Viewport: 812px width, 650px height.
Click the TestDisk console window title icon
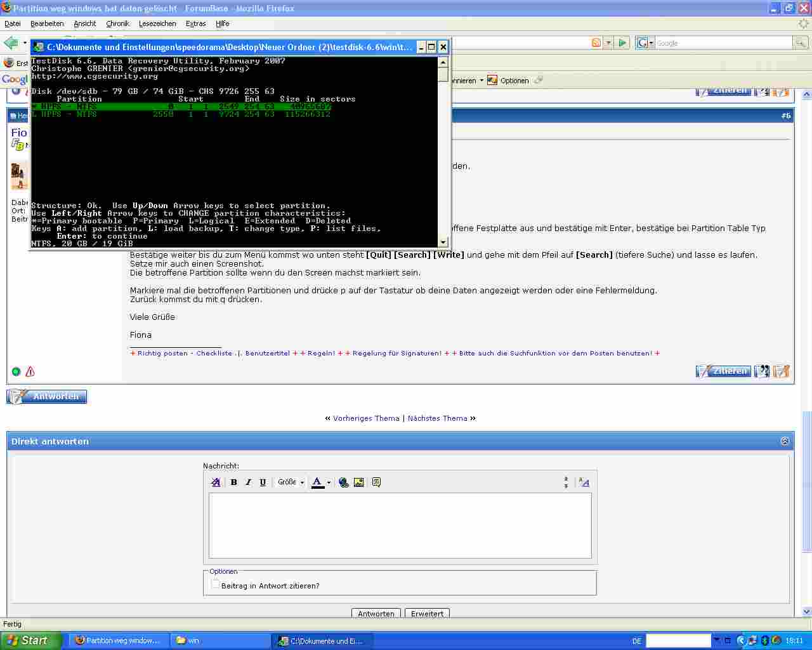pyautogui.click(x=39, y=47)
